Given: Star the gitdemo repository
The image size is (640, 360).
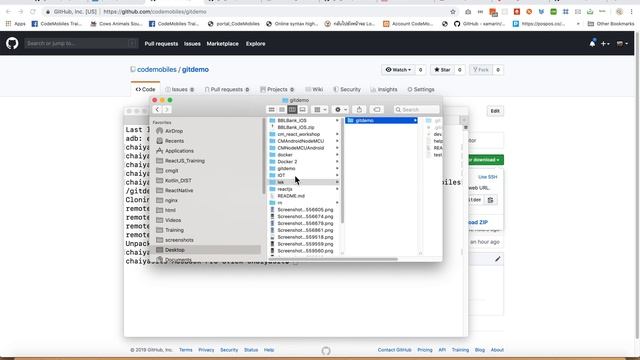Looking at the screenshot, I should coord(442,70).
